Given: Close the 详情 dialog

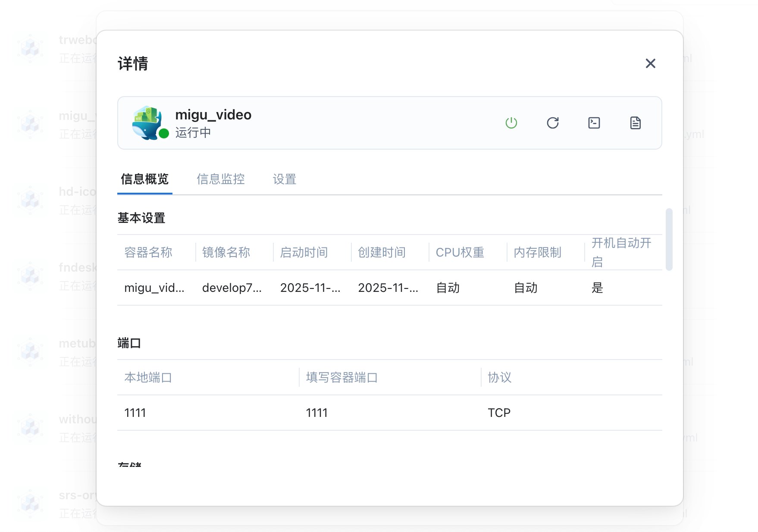Looking at the screenshot, I should coord(650,63).
